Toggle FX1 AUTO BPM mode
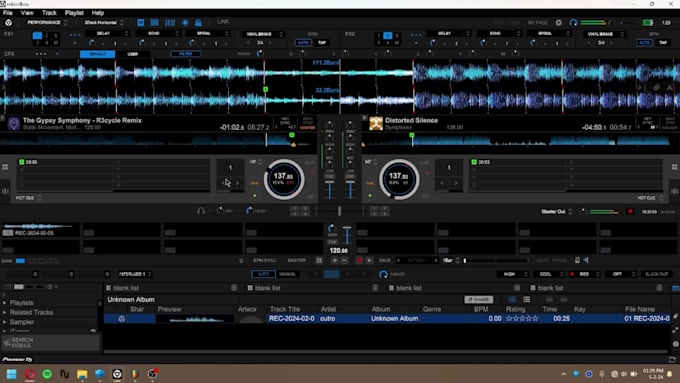 click(303, 43)
